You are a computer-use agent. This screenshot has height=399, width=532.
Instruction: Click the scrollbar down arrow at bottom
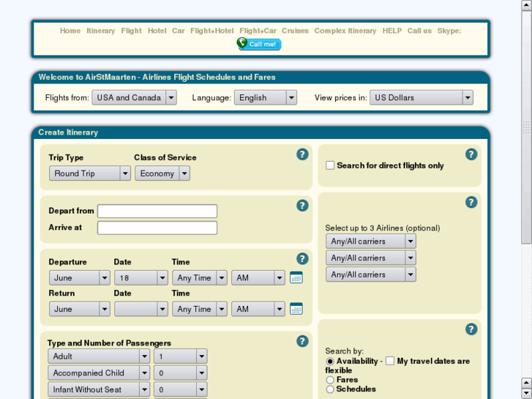[526, 394]
